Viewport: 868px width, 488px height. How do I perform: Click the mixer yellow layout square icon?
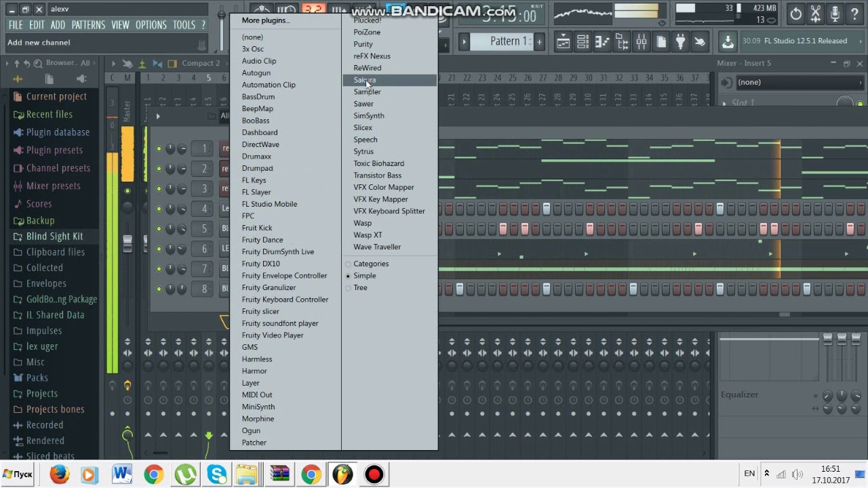click(174, 63)
